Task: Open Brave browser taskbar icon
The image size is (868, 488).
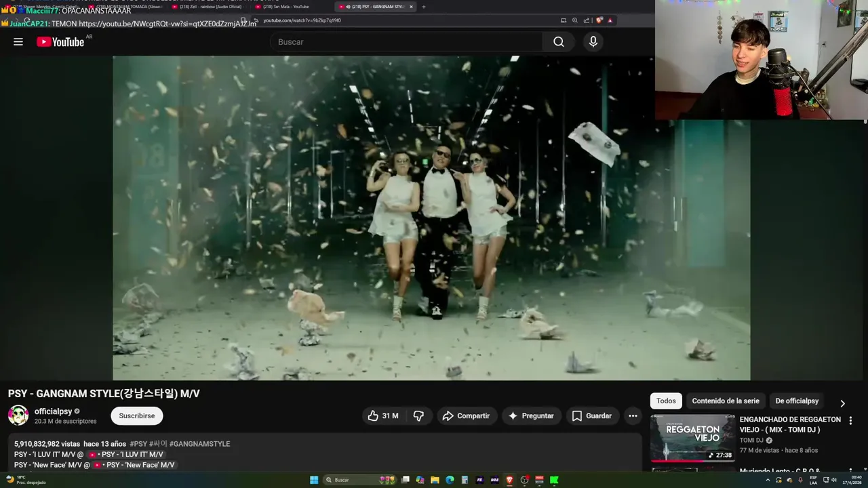Action: [x=509, y=480]
